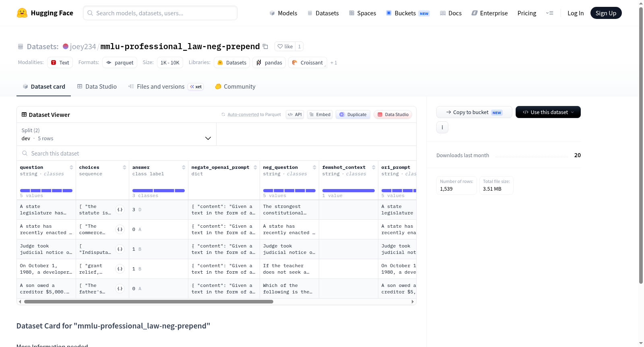Switch to the Data Studio tab
644x347 pixels.
tap(97, 86)
